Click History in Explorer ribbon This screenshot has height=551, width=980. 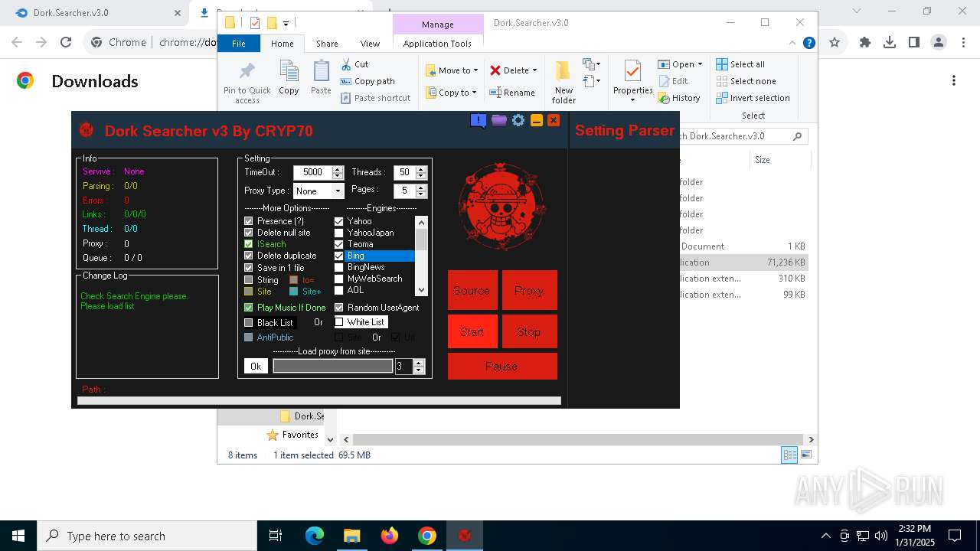679,98
